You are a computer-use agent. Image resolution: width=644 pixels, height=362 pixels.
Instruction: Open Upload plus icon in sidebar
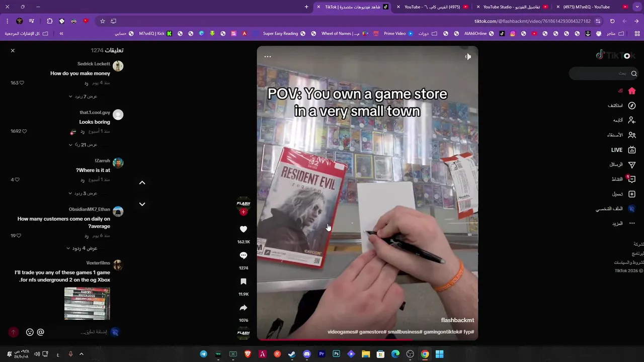[x=632, y=194]
